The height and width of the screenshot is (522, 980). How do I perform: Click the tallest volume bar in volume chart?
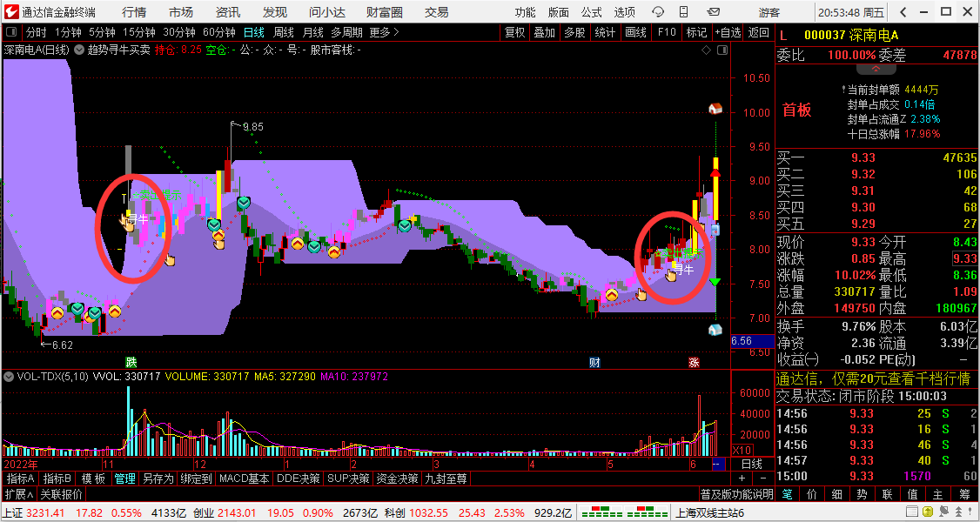tap(128, 418)
